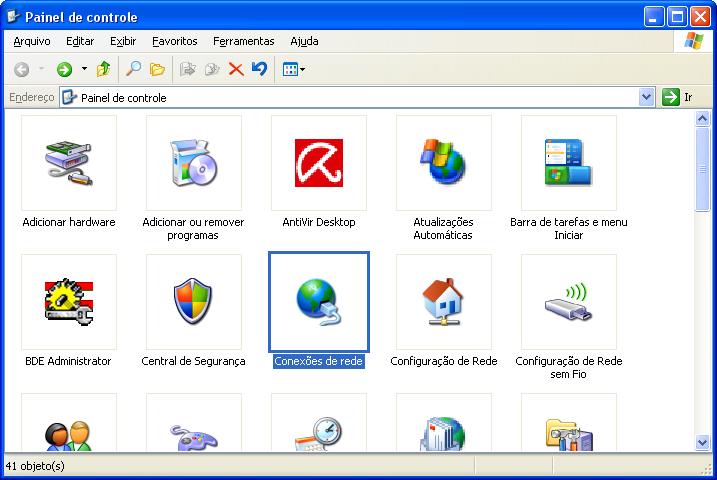Open the Search magnifier tool
Screen dimensions: 717x480
[x=133, y=69]
